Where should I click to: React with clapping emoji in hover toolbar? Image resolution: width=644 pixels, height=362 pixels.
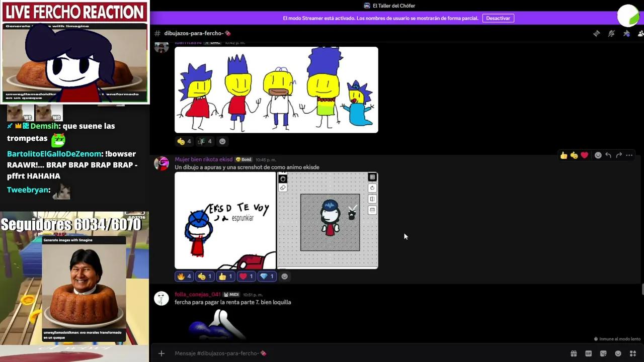pyautogui.click(x=574, y=155)
